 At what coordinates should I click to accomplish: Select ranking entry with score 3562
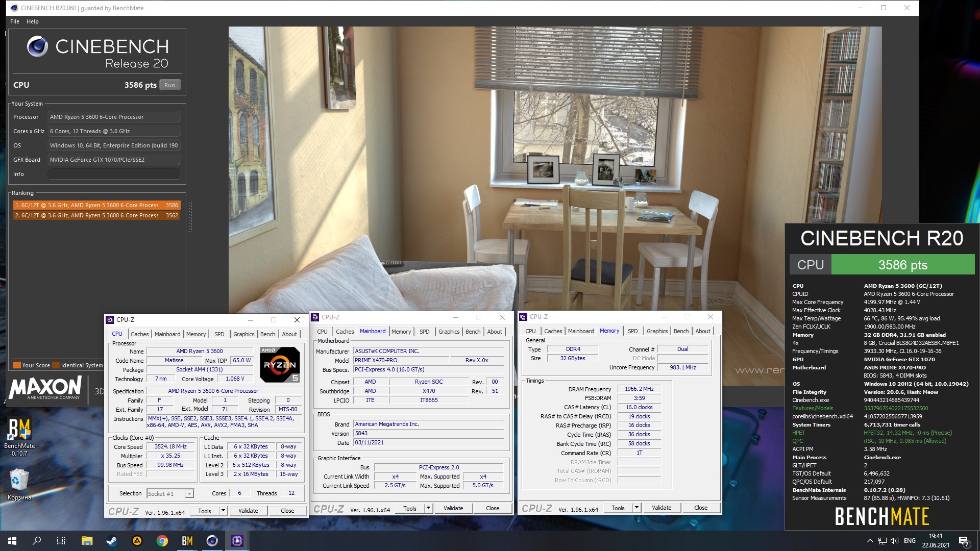point(96,215)
